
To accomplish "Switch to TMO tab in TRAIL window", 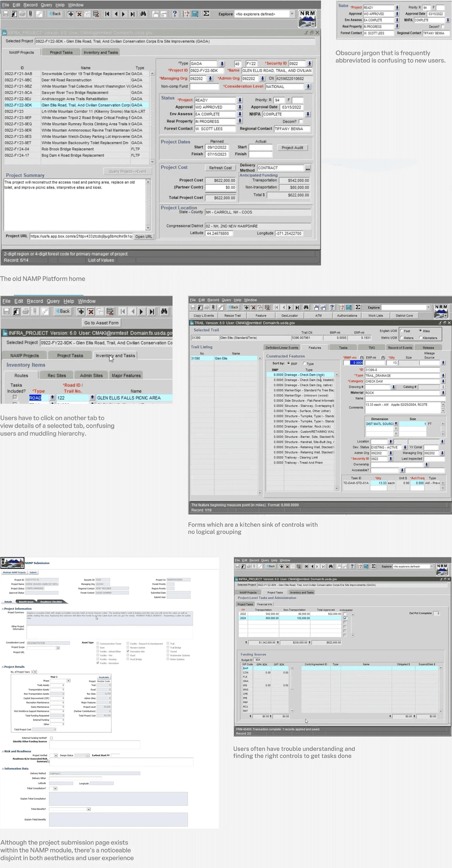I will tap(372, 348).
